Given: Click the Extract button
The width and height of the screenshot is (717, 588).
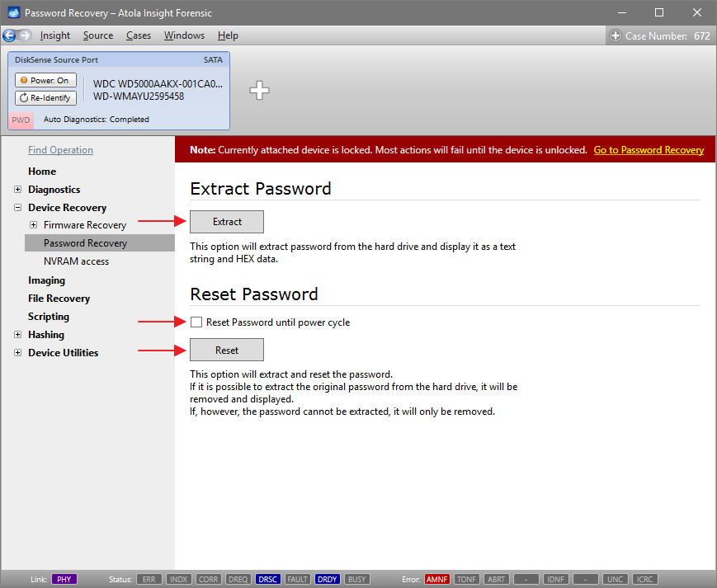Looking at the screenshot, I should click(226, 221).
